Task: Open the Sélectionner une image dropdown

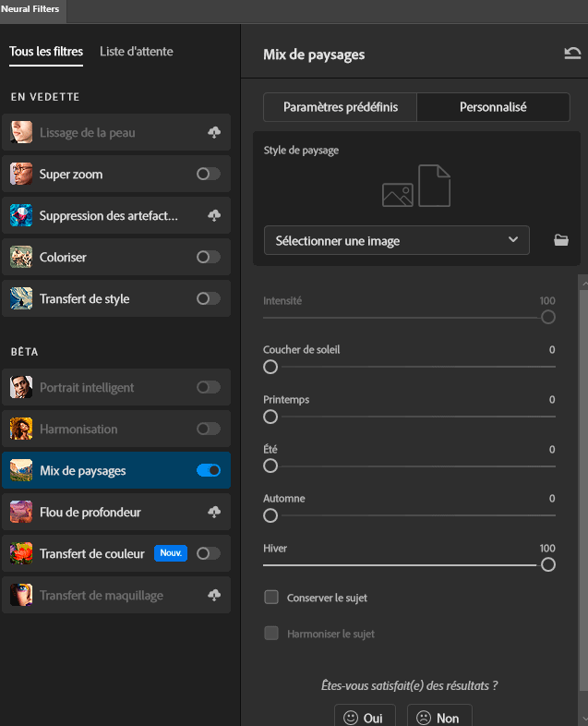Action: click(396, 240)
